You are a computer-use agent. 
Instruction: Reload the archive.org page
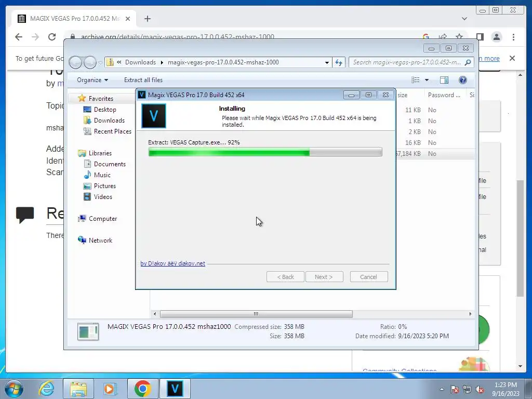click(52, 37)
